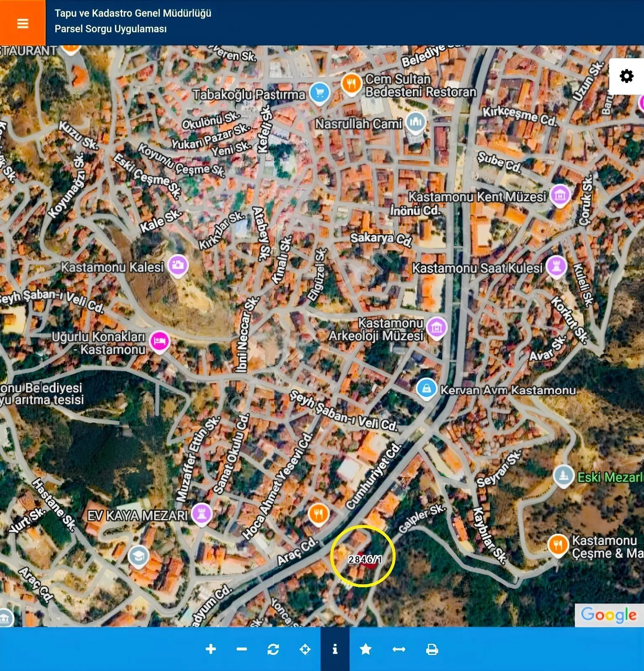Click the Kastamonu Kent Müzesi marker
This screenshot has height=671, width=644.
(x=560, y=195)
